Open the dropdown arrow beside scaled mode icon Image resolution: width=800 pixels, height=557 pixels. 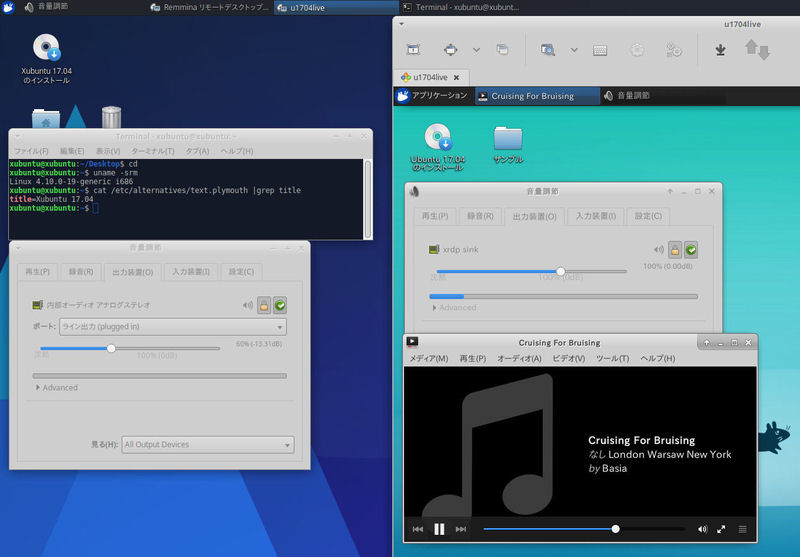(x=574, y=50)
